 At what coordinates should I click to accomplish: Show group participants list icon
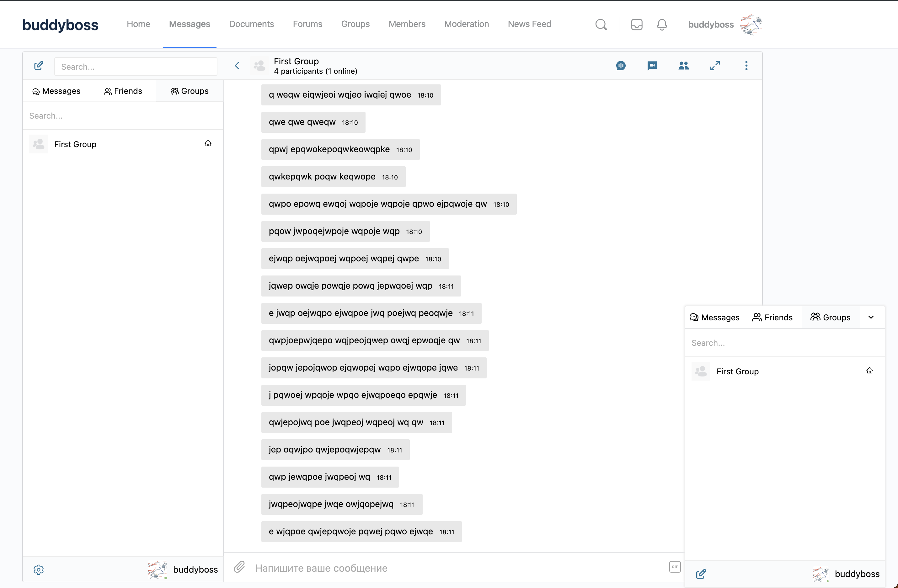coord(683,66)
